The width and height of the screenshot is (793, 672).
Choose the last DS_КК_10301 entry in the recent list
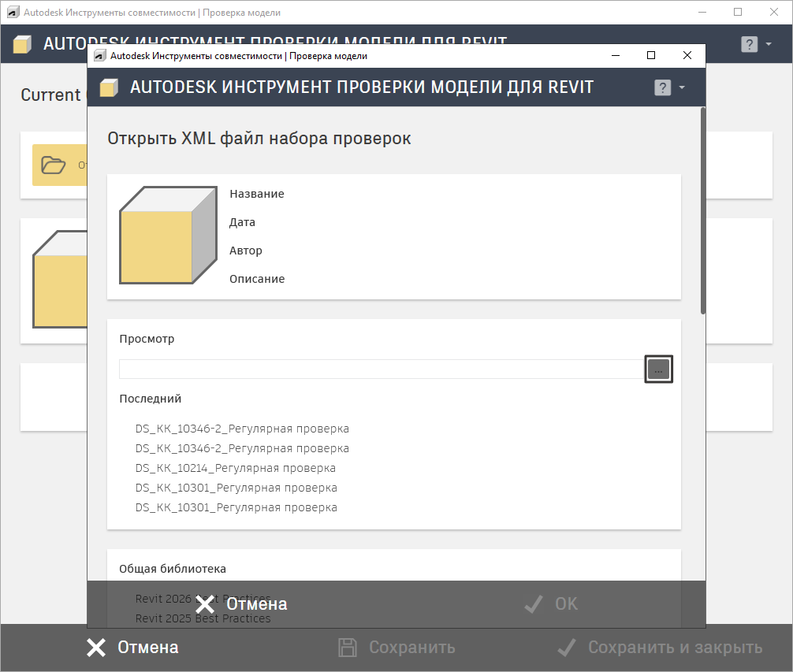[x=236, y=507]
